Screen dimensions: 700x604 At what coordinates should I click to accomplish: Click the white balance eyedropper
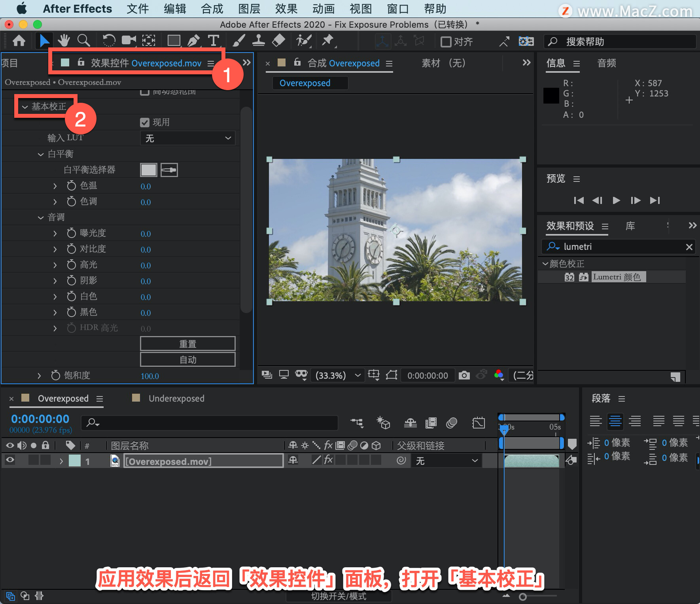click(x=169, y=170)
